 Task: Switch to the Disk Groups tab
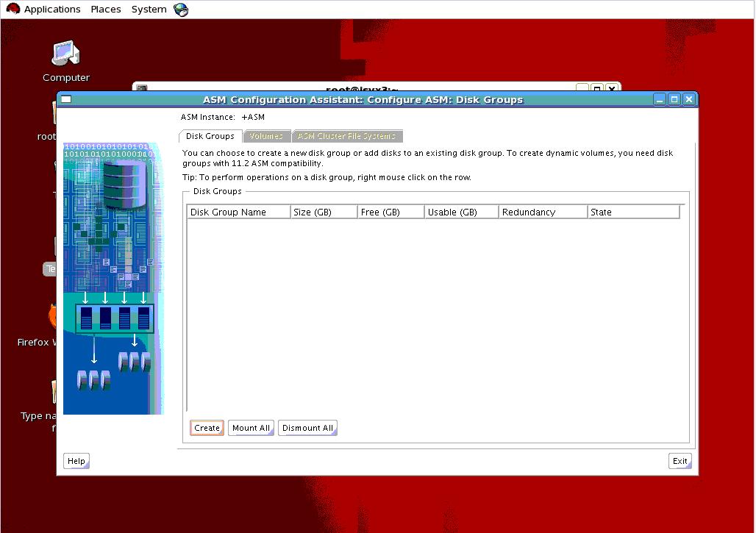(x=210, y=137)
